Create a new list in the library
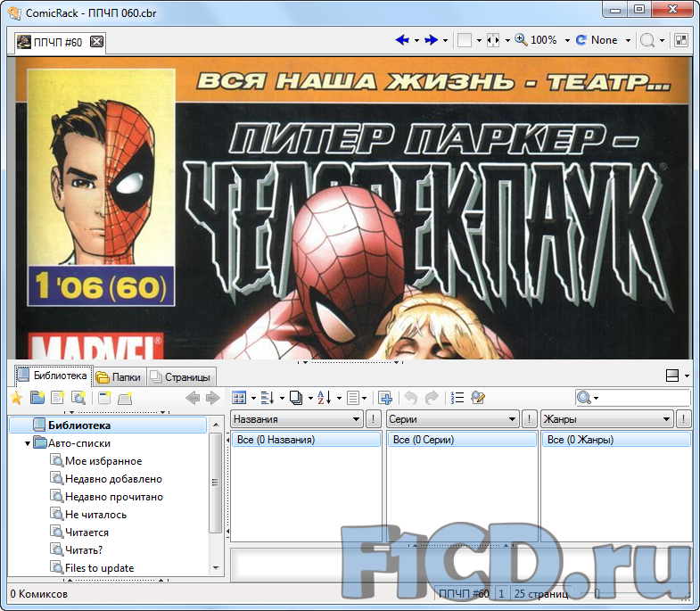Viewport: 700px width, 611px height. pyautogui.click(x=58, y=398)
